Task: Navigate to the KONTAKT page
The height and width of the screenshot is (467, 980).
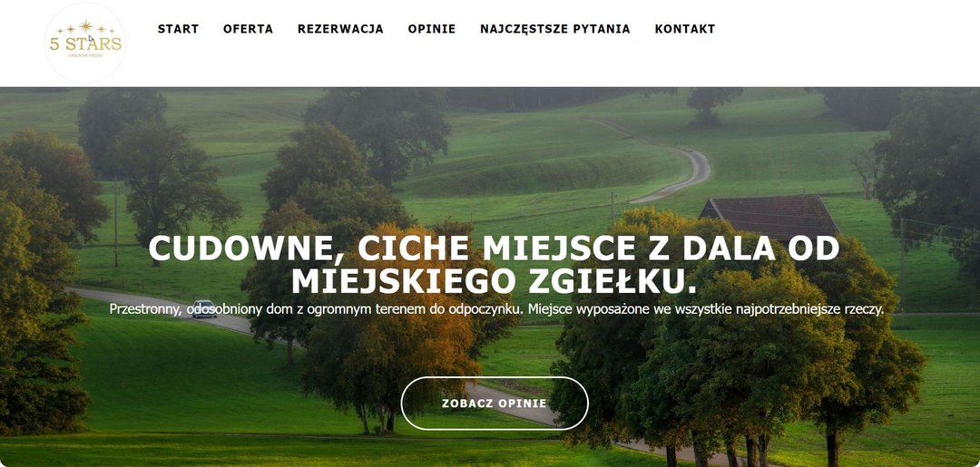Action: tap(685, 29)
